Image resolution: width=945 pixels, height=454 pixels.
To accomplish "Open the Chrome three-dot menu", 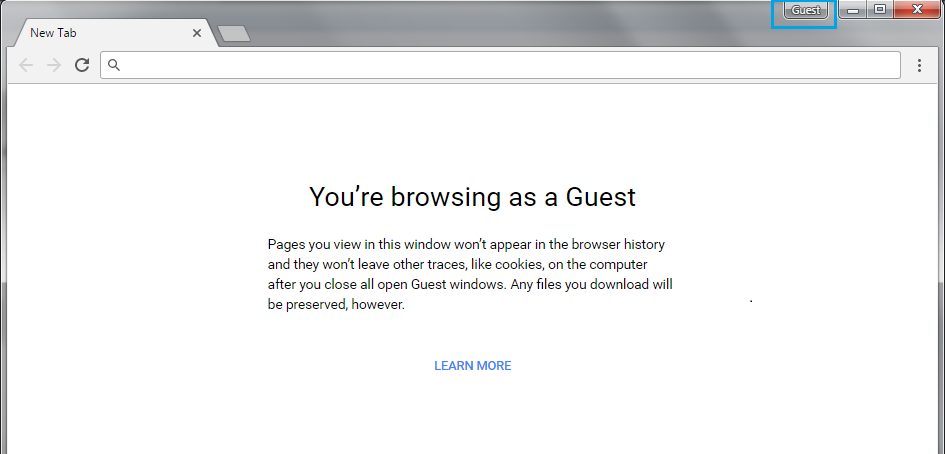I will [920, 65].
